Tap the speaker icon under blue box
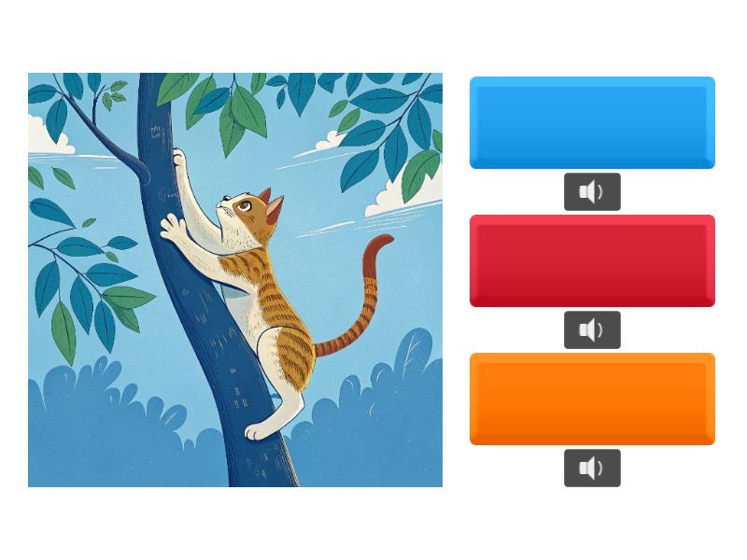Viewport: 747px width, 560px height. (591, 192)
